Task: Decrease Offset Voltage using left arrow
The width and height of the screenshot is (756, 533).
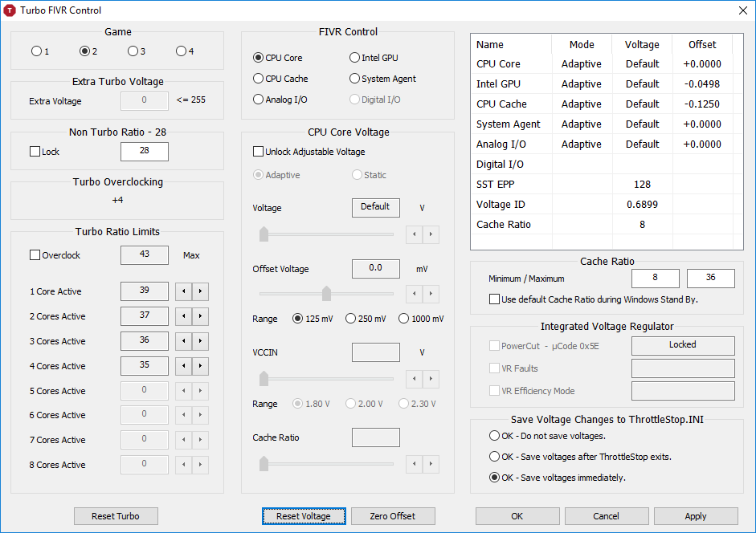Action: pyautogui.click(x=415, y=294)
